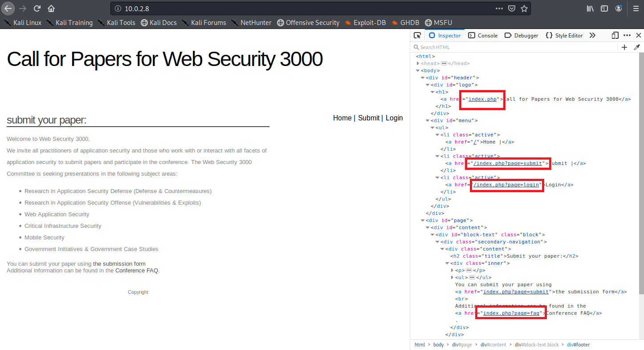Toggle responsive design mode icon
The width and height of the screenshot is (644, 350).
(615, 36)
